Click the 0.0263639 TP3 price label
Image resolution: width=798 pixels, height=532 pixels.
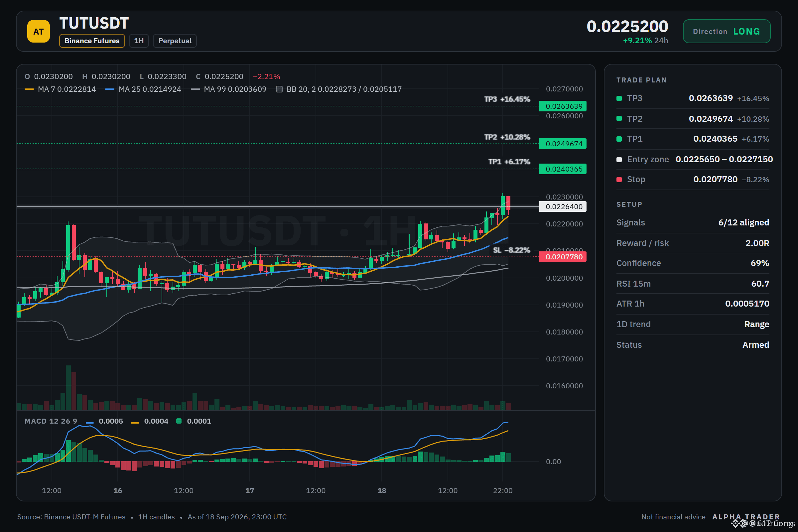[563, 106]
